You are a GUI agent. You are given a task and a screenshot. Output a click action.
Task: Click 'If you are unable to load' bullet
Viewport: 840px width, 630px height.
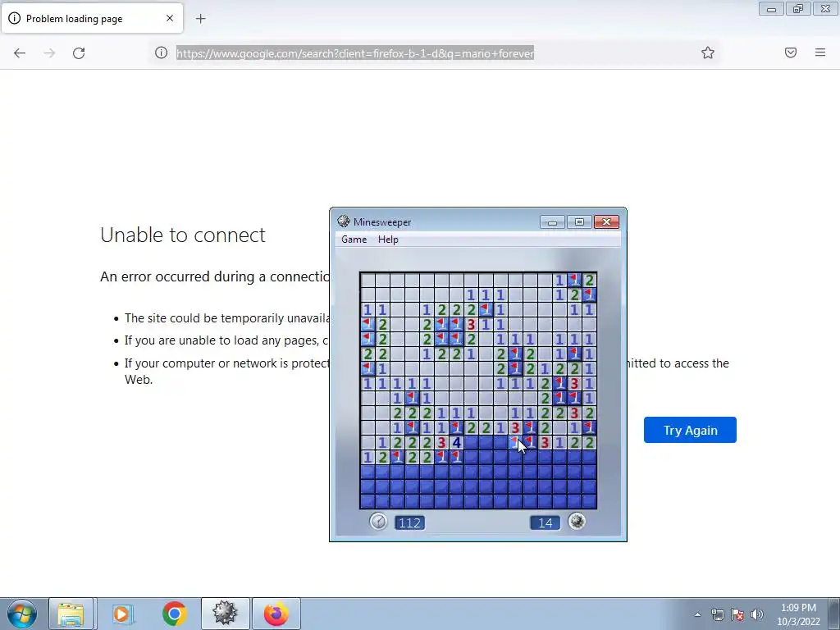tap(226, 340)
